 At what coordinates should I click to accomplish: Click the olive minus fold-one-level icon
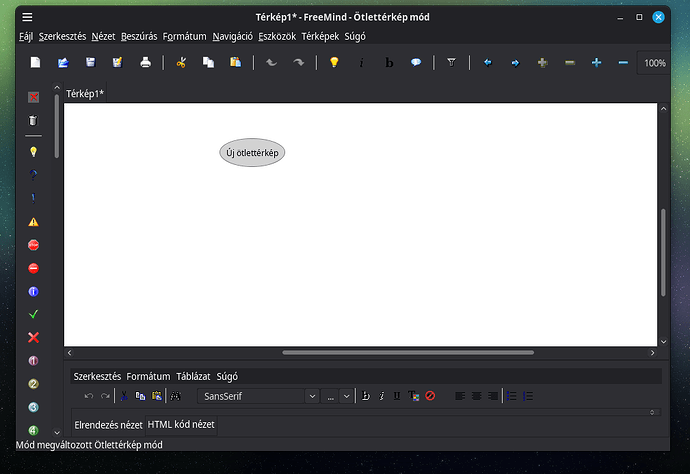click(569, 62)
